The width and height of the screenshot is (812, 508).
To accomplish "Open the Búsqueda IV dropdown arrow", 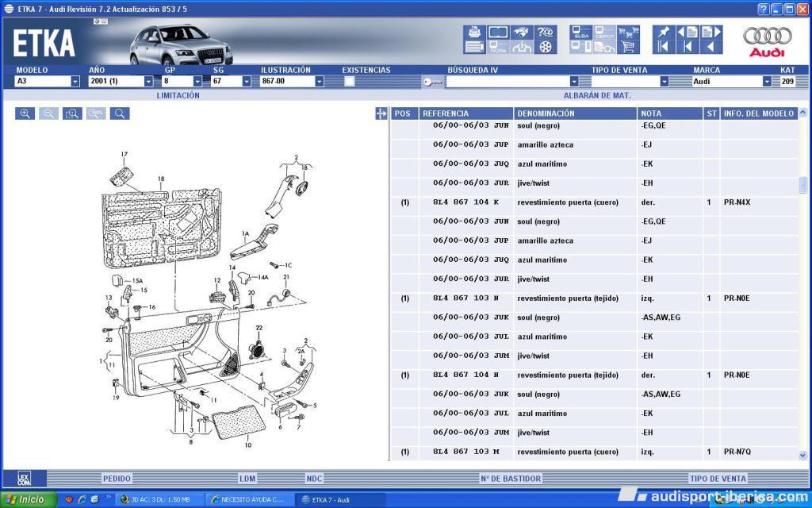I will tap(574, 82).
